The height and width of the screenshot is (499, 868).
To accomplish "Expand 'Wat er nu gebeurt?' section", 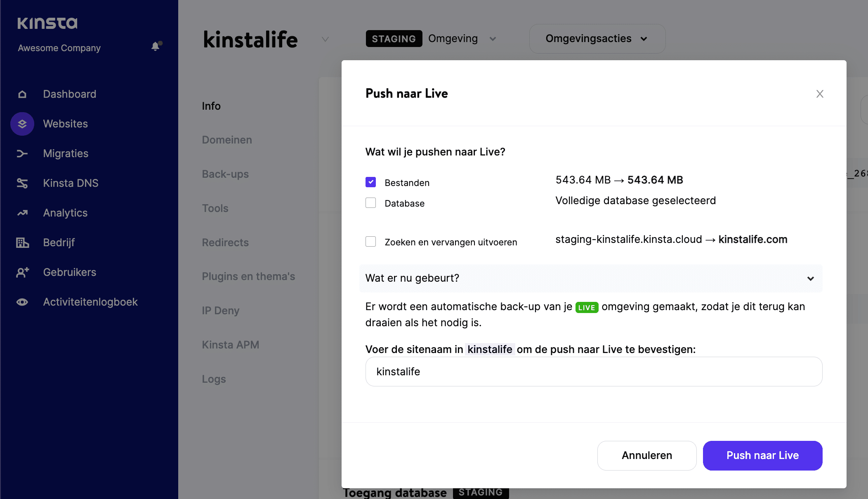I will click(590, 278).
